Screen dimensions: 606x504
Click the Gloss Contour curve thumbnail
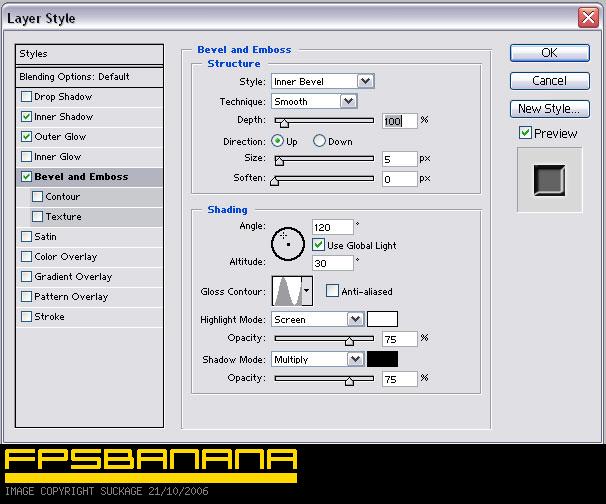[x=287, y=291]
